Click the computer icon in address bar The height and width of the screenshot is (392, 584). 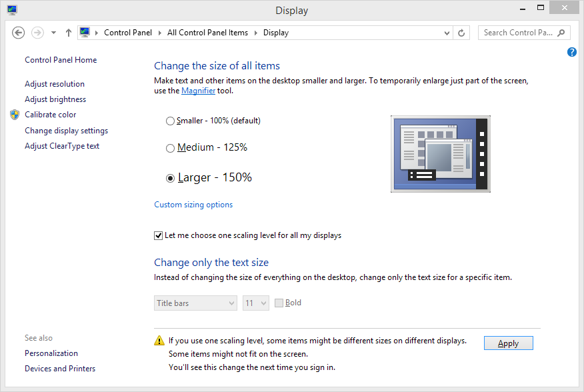[x=85, y=33]
